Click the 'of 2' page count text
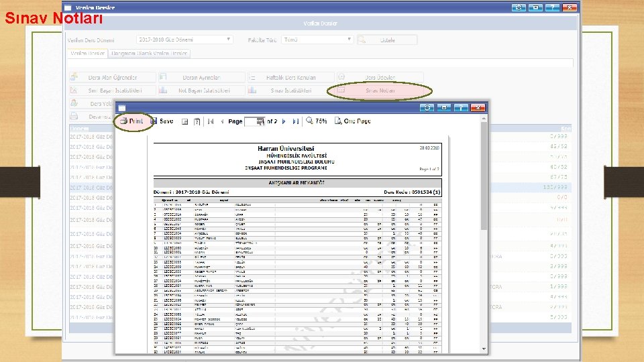The width and height of the screenshot is (644, 362). coord(272,121)
